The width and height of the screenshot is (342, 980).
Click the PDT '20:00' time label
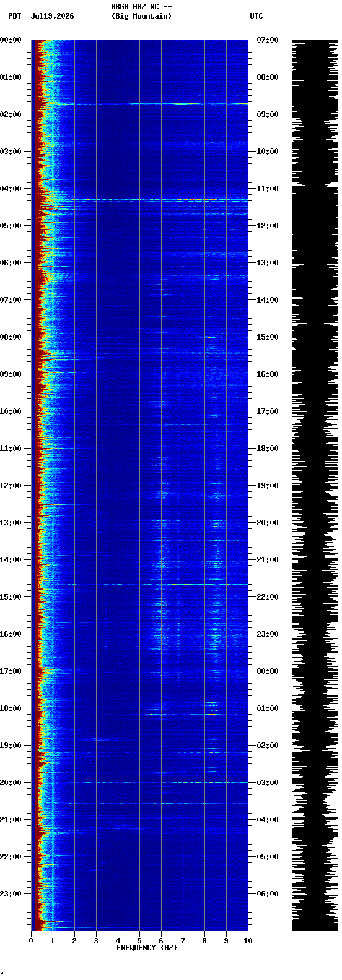point(11,783)
